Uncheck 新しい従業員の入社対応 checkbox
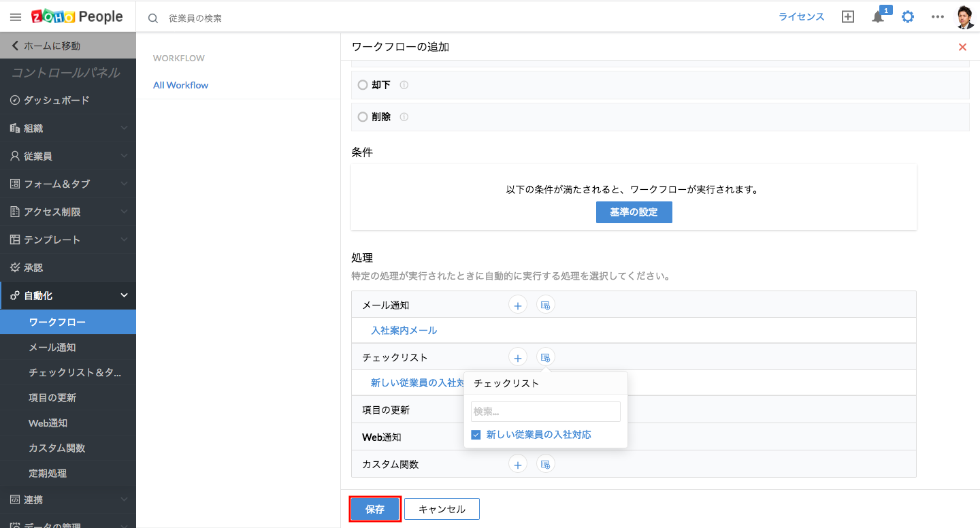Image resolution: width=980 pixels, height=528 pixels. coord(476,435)
